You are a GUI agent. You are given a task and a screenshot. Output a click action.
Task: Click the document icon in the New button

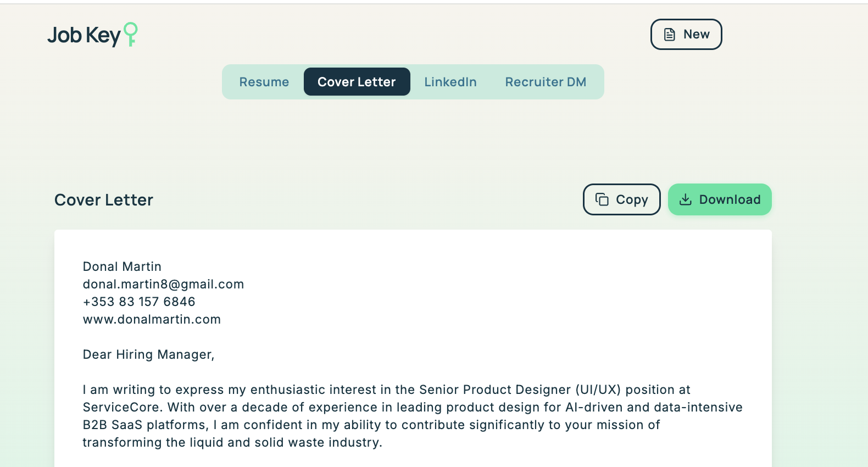point(669,35)
